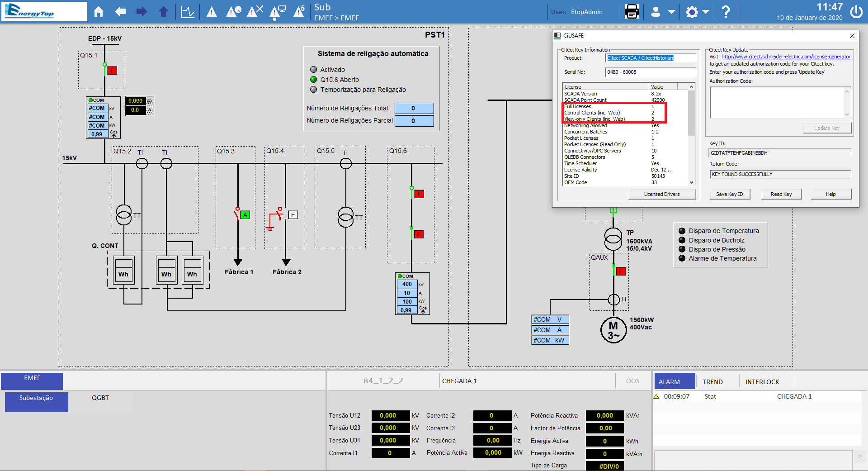Click Licensed Drivers in CiUSAFE
868x471 pixels.
tap(662, 194)
